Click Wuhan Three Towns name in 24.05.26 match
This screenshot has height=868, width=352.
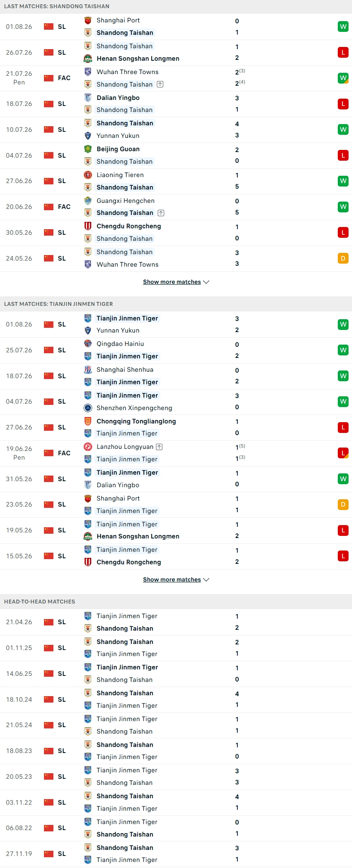128,264
